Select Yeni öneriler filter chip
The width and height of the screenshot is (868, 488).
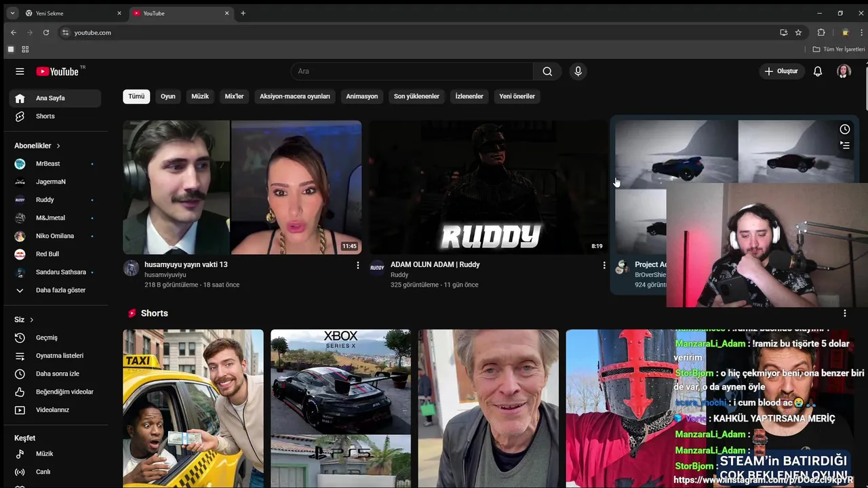click(517, 96)
